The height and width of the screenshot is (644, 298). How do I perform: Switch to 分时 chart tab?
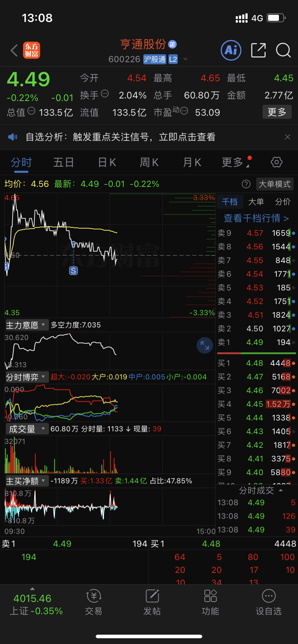coord(21,162)
